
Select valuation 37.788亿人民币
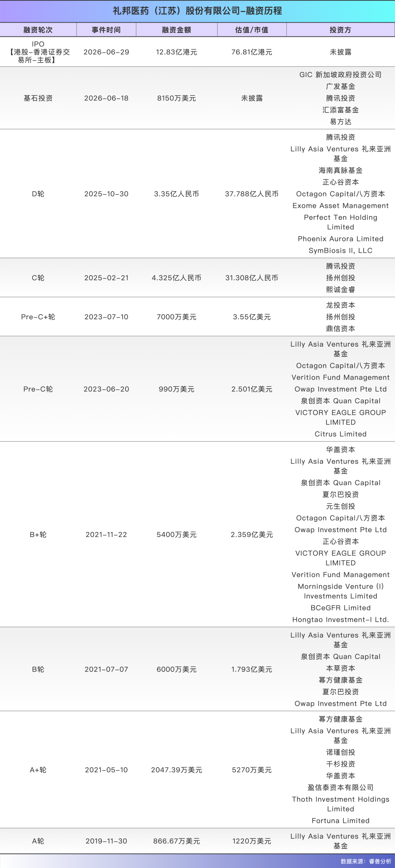pos(252,194)
